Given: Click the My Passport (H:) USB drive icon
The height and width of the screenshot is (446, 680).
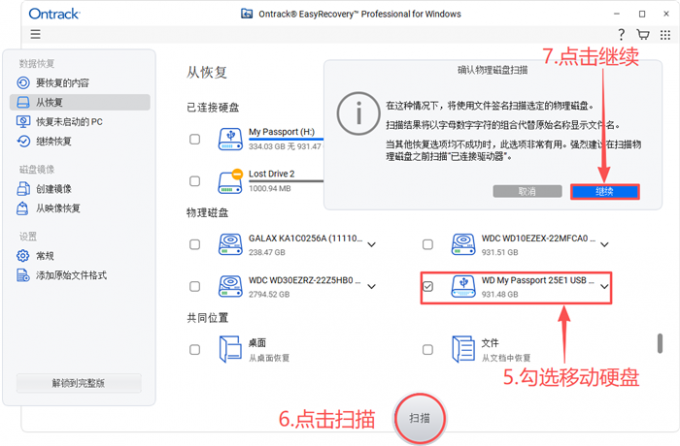Looking at the screenshot, I should 230,139.
